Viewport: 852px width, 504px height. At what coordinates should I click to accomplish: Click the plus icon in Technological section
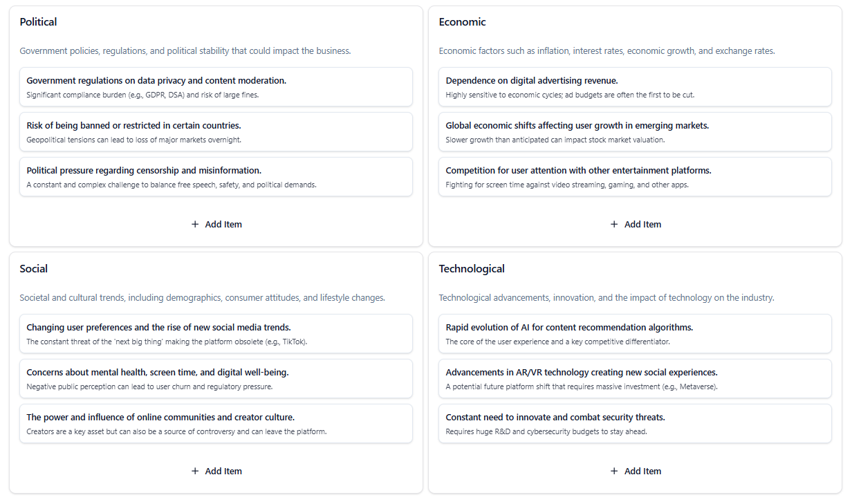pyautogui.click(x=614, y=472)
